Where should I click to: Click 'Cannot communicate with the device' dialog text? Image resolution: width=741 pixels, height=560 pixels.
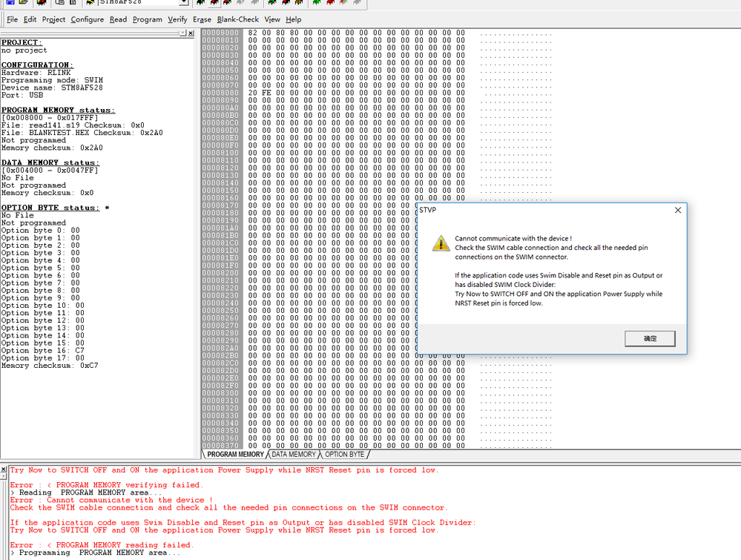[x=513, y=239]
